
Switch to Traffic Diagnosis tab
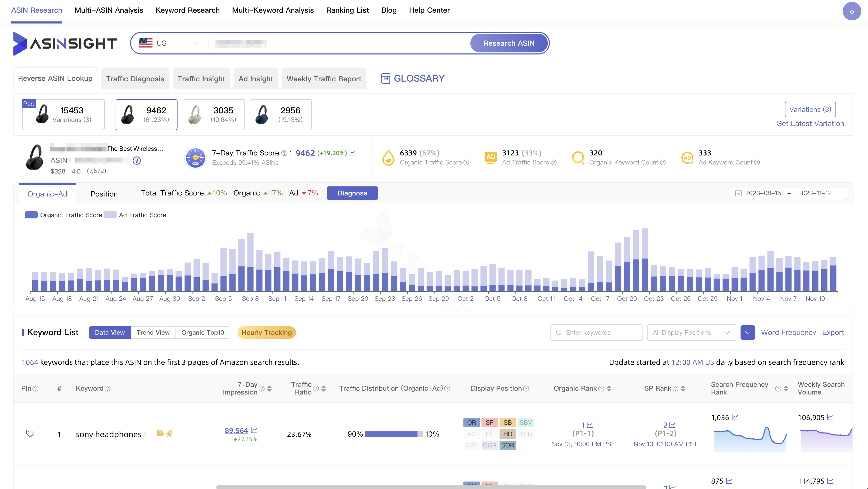[x=135, y=78]
